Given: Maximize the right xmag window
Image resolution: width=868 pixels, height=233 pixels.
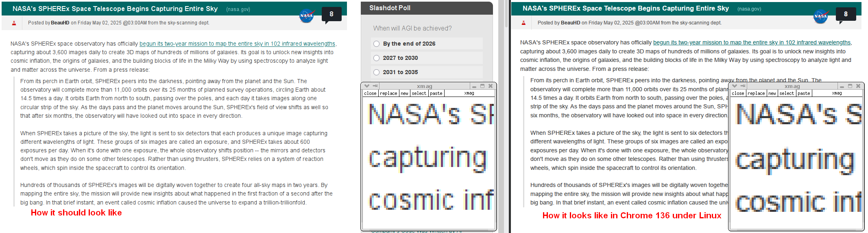Looking at the screenshot, I should (x=850, y=86).
